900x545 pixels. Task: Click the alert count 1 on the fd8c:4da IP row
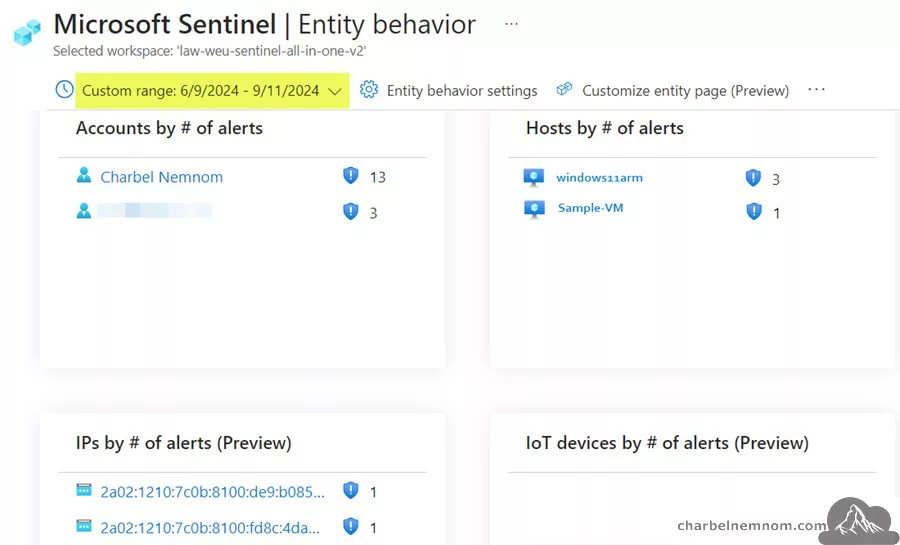click(x=374, y=528)
